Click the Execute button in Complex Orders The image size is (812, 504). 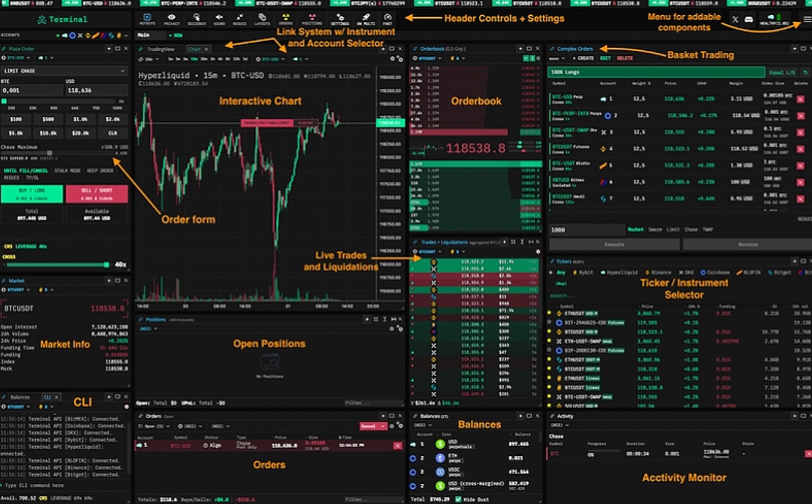tap(614, 245)
